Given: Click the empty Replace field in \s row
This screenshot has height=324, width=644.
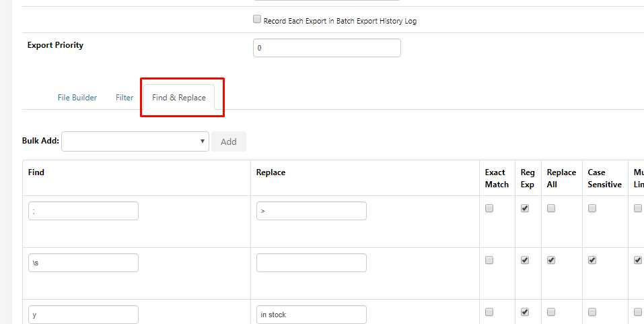Looking at the screenshot, I should (312, 263).
